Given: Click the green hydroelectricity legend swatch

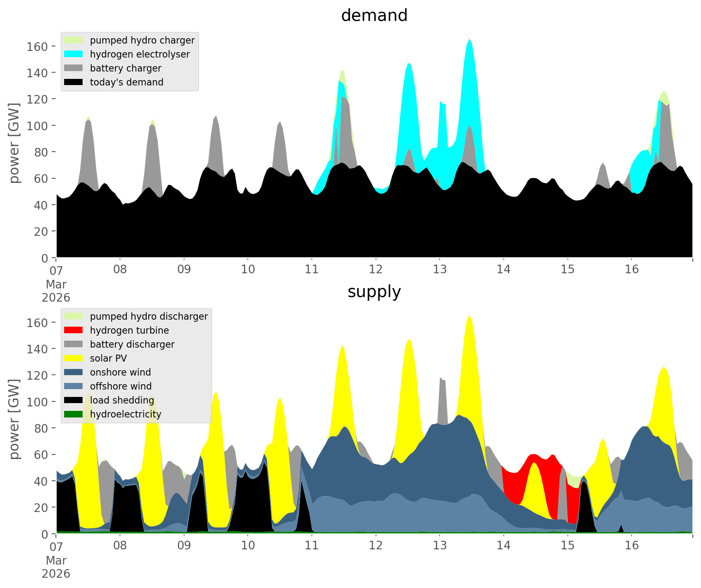Looking at the screenshot, I should (74, 414).
